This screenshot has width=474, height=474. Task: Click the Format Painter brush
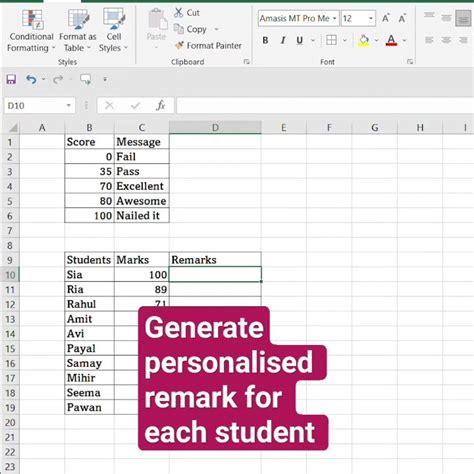pyautogui.click(x=179, y=45)
